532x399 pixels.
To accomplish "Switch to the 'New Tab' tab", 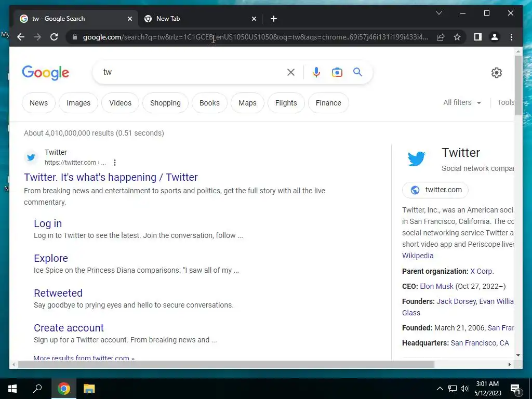I will pos(200,19).
